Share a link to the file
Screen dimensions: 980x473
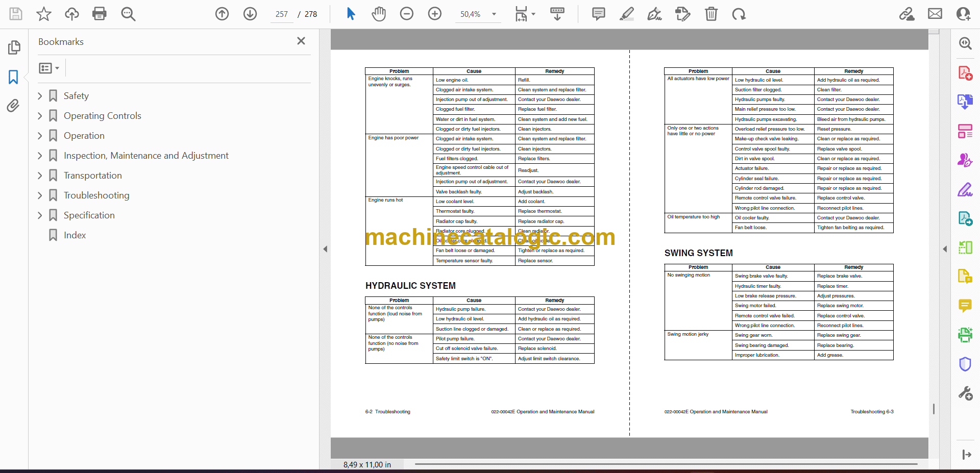tap(907, 14)
